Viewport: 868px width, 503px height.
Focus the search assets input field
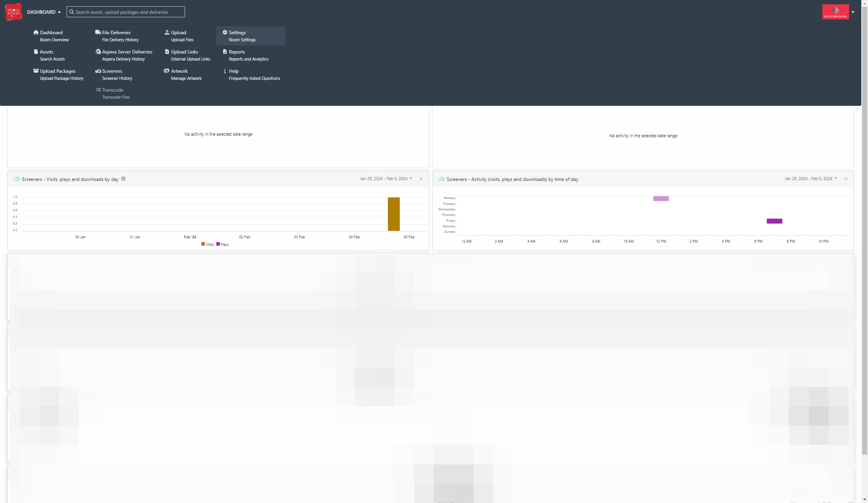point(126,12)
